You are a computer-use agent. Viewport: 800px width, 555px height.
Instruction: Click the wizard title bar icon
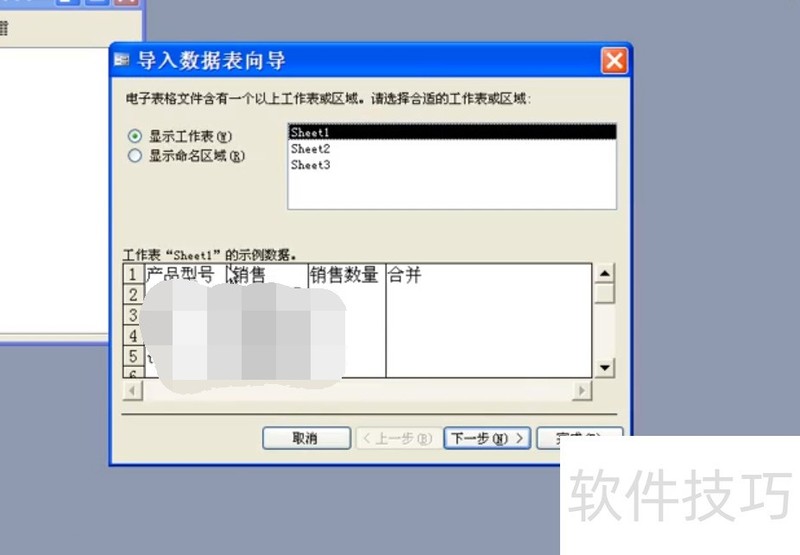(x=122, y=60)
